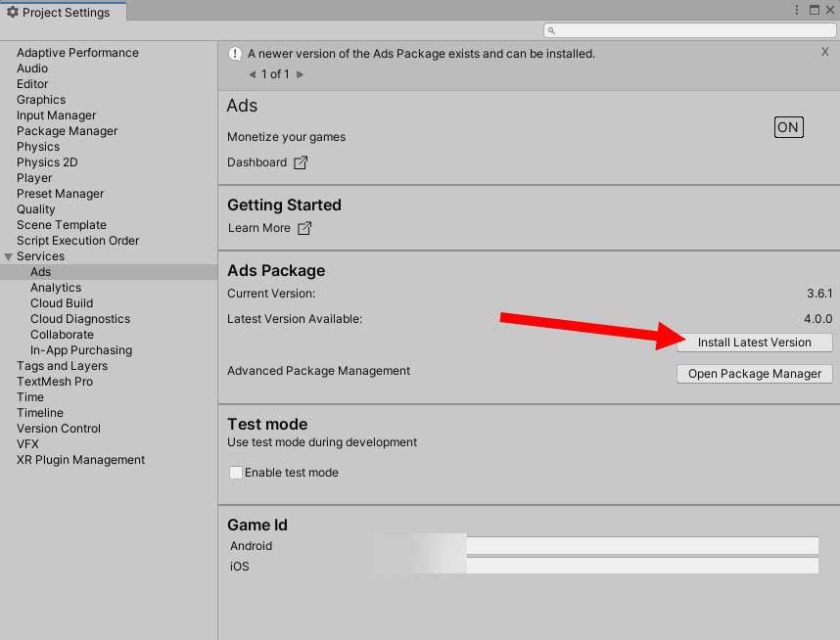Open XR Plugin Management settings
Viewport: 840px width, 640px height.
81,460
